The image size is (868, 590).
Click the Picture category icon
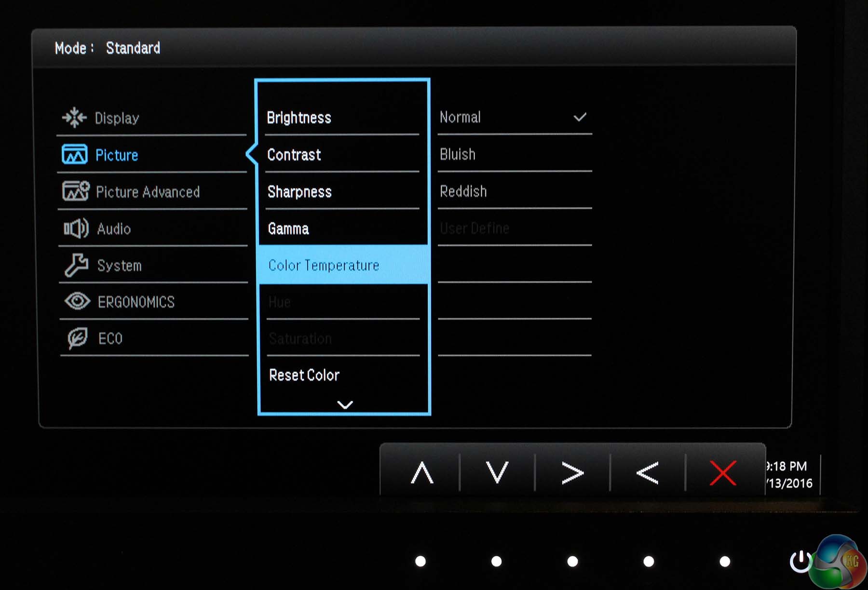coord(75,154)
